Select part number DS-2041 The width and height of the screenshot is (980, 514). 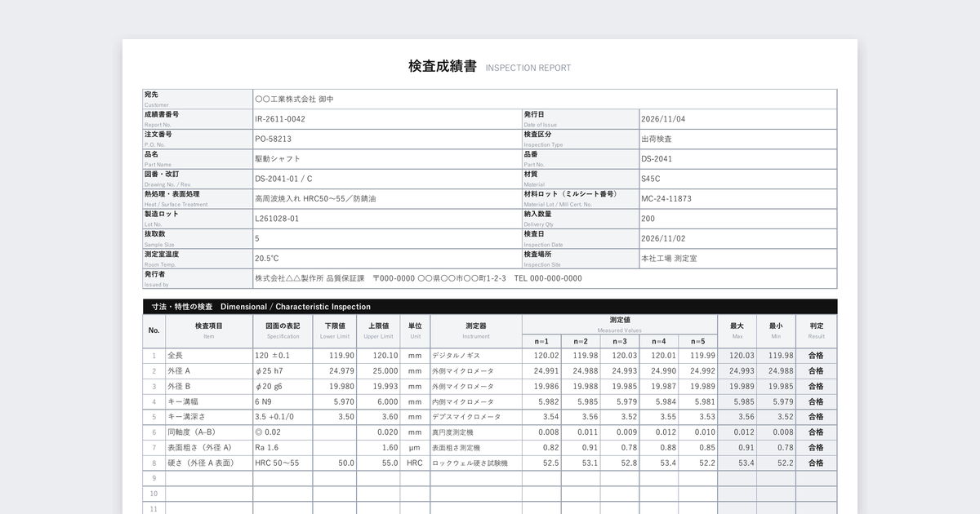click(657, 159)
